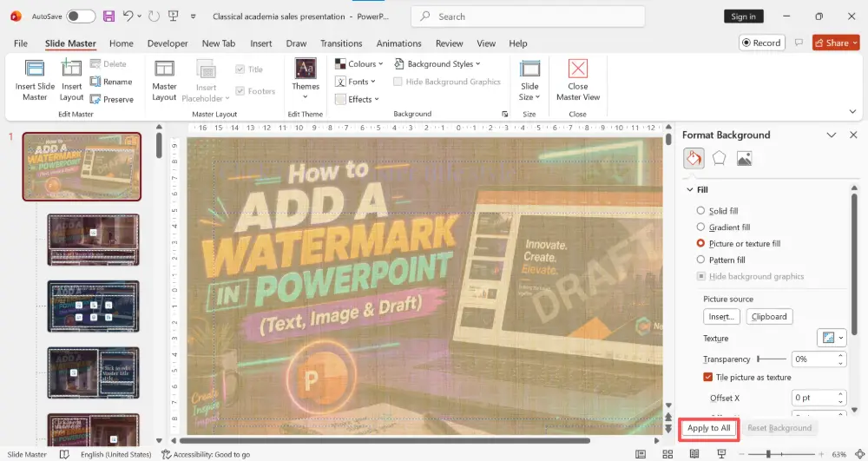Click the Search box in title bar

click(x=528, y=16)
